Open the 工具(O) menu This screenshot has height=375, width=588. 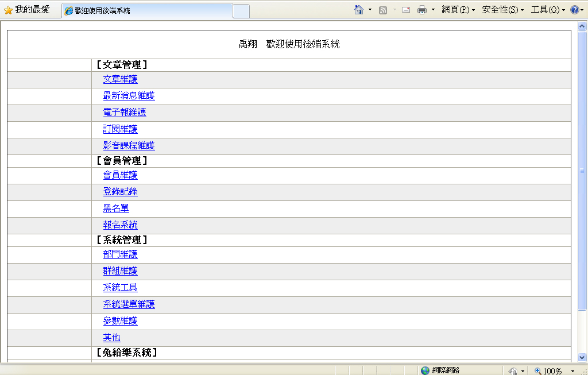[547, 10]
